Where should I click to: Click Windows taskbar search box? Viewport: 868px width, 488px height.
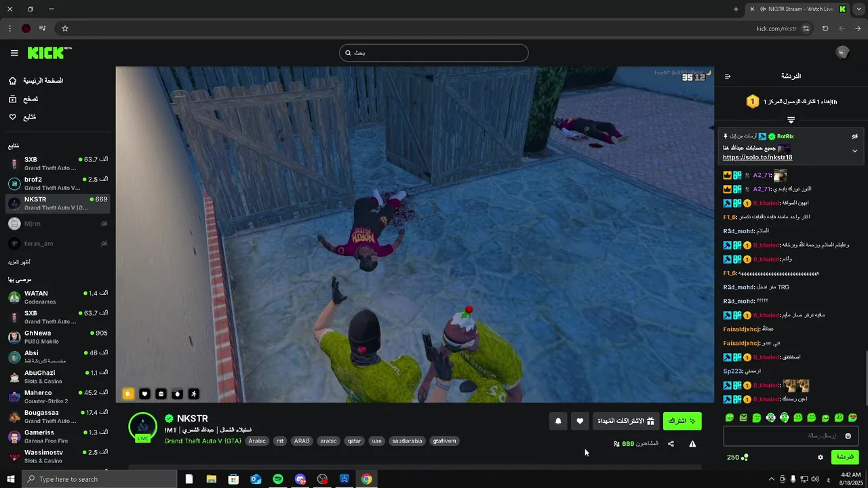[99, 479]
